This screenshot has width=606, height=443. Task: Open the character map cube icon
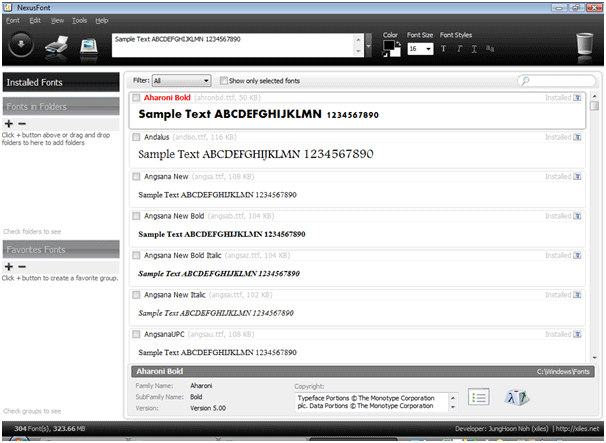[517, 397]
